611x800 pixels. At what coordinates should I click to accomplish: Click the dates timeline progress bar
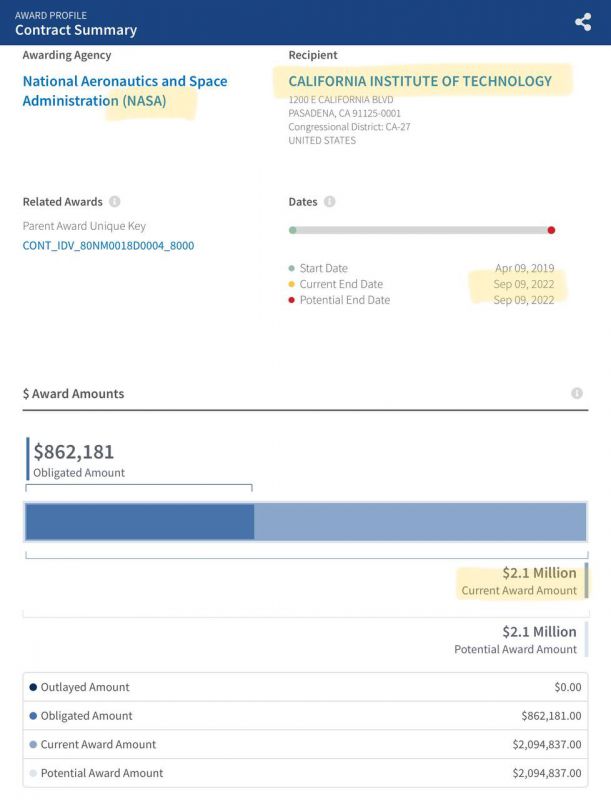[x=420, y=230]
